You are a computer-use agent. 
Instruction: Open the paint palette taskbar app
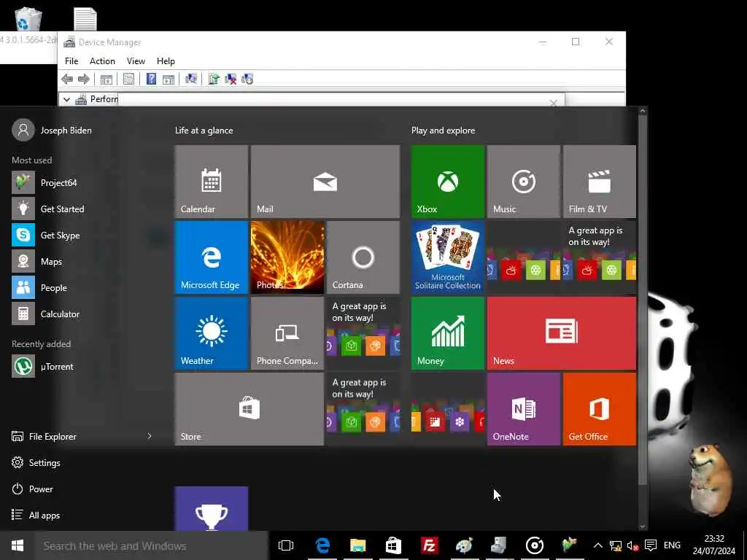point(464,545)
